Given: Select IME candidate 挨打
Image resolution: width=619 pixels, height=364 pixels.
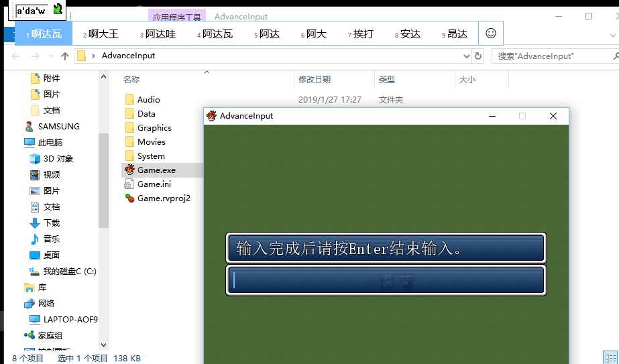Looking at the screenshot, I should 360,34.
